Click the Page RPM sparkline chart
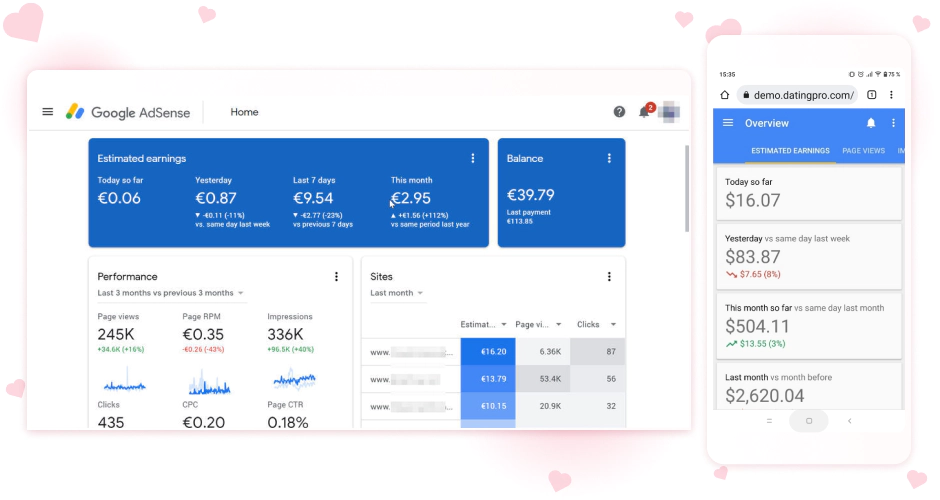Image resolution: width=940 pixels, height=500 pixels. 209,382
